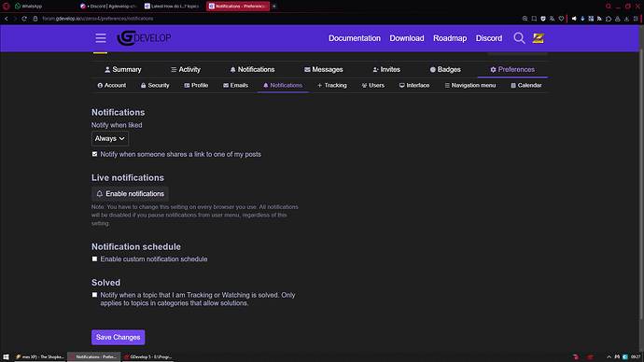Open the hamburger sidebar menu
Screen dimensions: 644x362
coord(101,38)
